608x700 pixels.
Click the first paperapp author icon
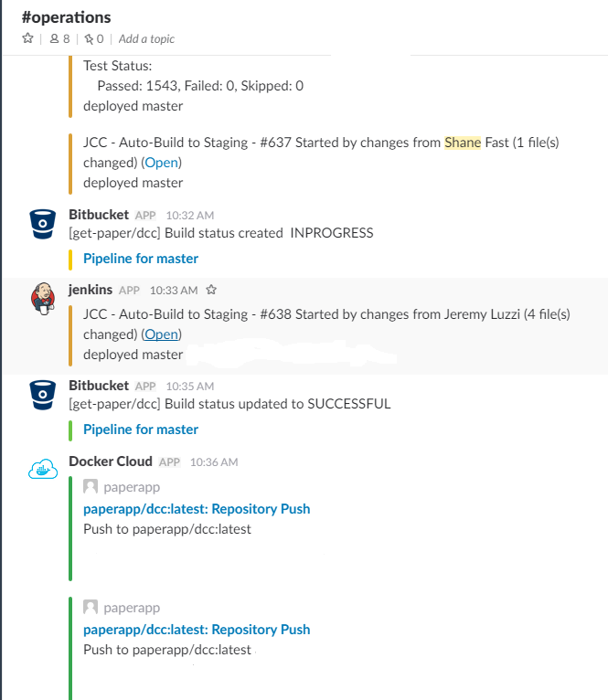click(x=91, y=487)
